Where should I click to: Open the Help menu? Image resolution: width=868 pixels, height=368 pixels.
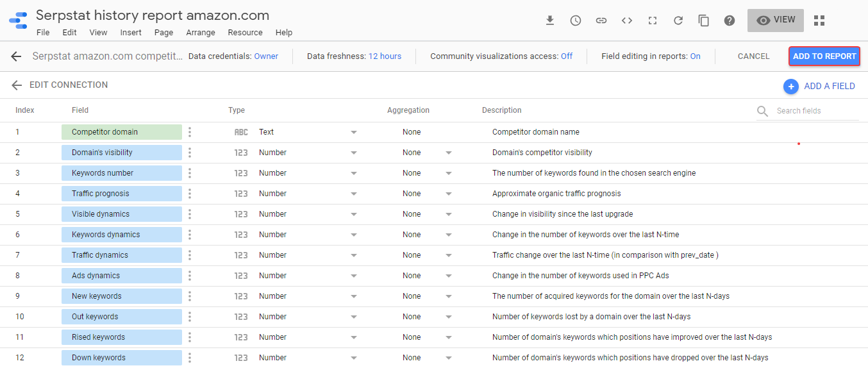tap(283, 33)
